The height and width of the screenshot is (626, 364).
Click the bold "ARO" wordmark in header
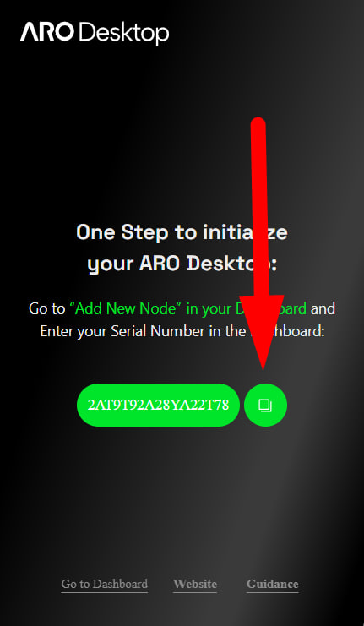[47, 32]
